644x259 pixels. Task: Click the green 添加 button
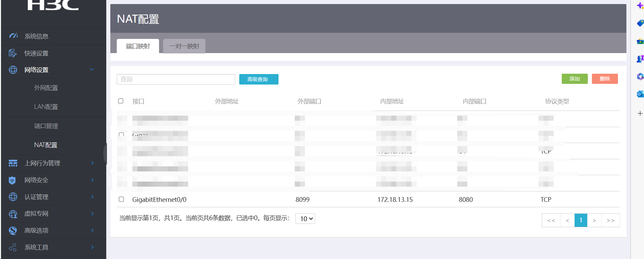[575, 79]
